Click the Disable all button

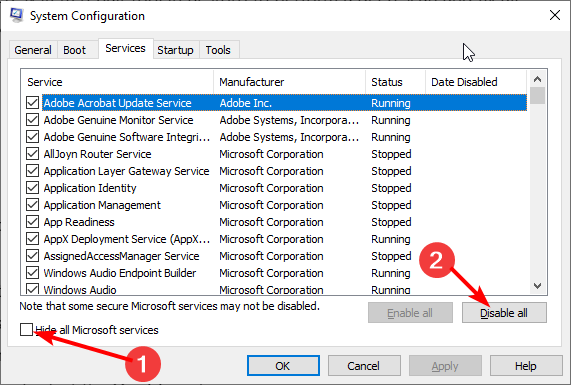coord(504,313)
